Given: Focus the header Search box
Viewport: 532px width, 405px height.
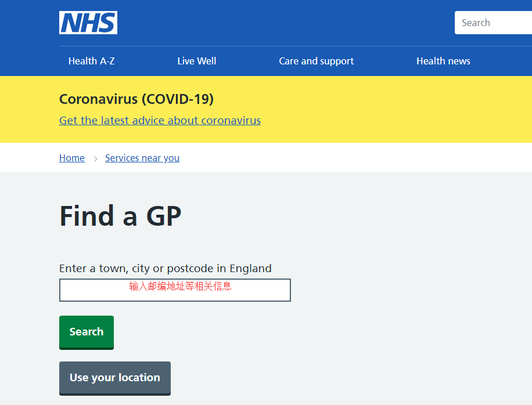Looking at the screenshot, I should [x=493, y=23].
